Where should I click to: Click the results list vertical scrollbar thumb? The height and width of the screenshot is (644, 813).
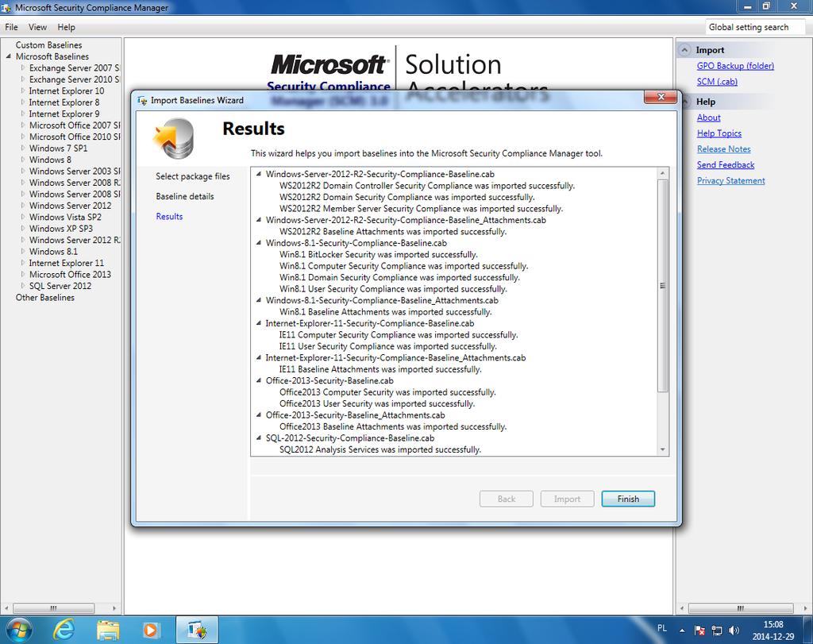coord(662,286)
